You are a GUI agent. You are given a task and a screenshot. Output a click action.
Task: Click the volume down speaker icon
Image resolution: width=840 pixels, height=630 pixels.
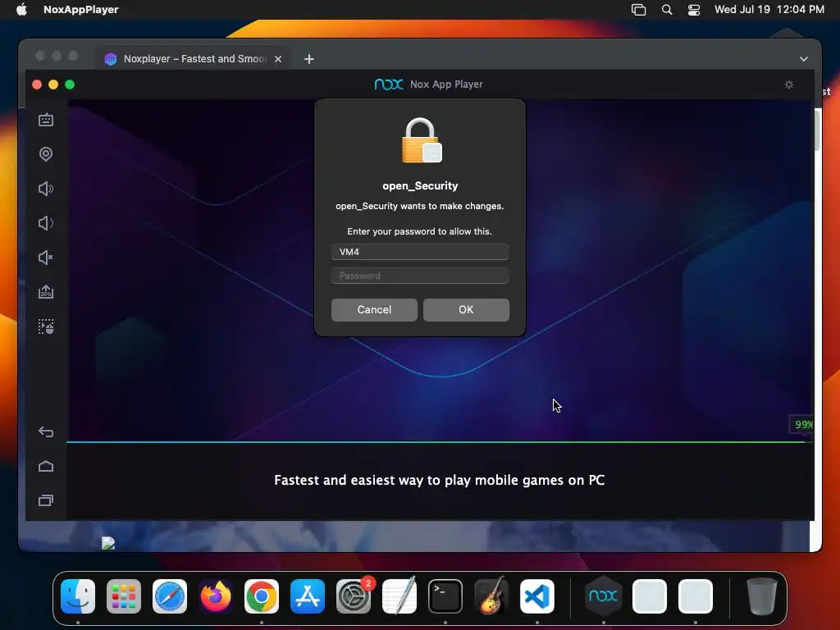point(46,223)
